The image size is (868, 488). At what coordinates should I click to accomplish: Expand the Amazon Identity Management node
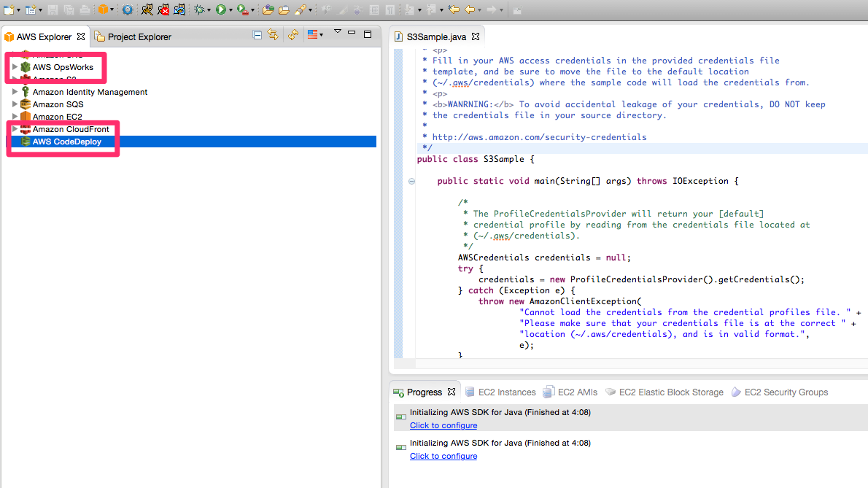click(x=15, y=92)
